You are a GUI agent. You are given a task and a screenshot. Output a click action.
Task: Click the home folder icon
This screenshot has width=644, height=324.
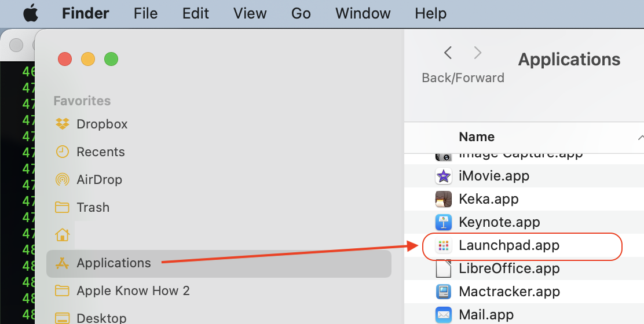point(62,235)
